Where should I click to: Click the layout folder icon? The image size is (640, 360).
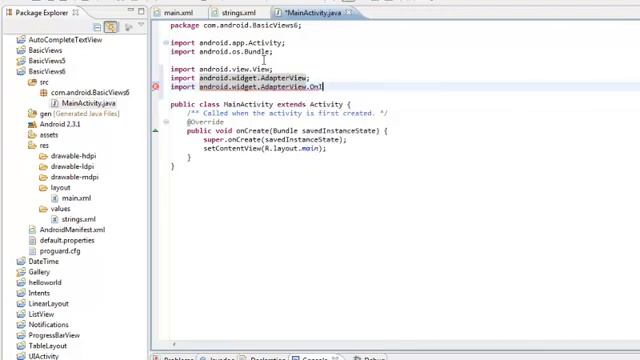click(43, 188)
